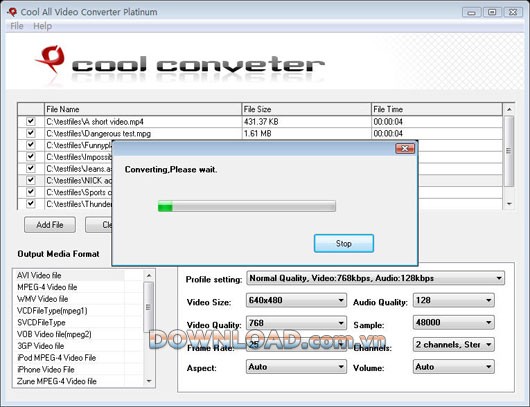
Task: Open the Volume Auto dropdown
Action: pyautogui.click(x=454, y=367)
